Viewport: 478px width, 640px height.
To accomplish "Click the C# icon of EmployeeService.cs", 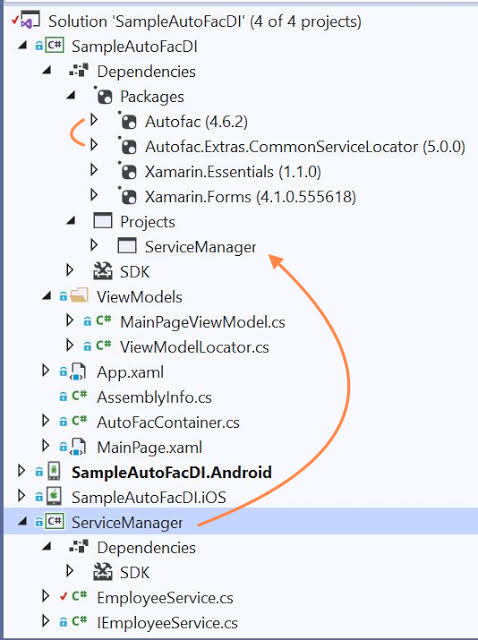I will [x=79, y=597].
